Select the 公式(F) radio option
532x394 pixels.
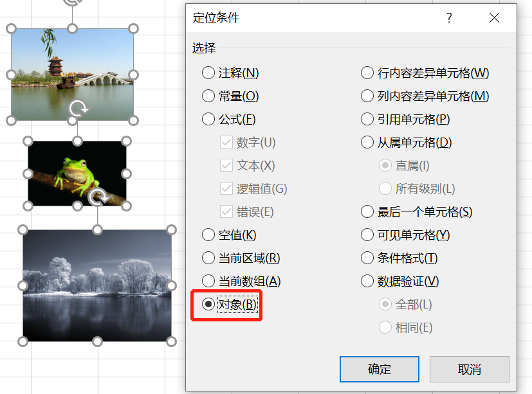tap(228, 119)
